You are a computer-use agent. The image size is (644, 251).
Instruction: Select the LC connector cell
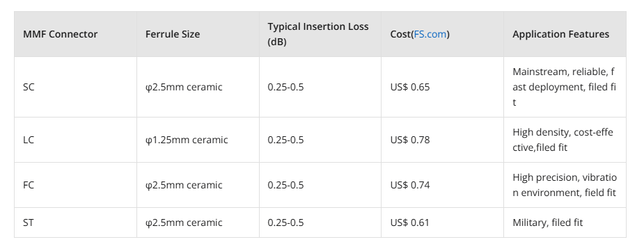click(x=76, y=140)
